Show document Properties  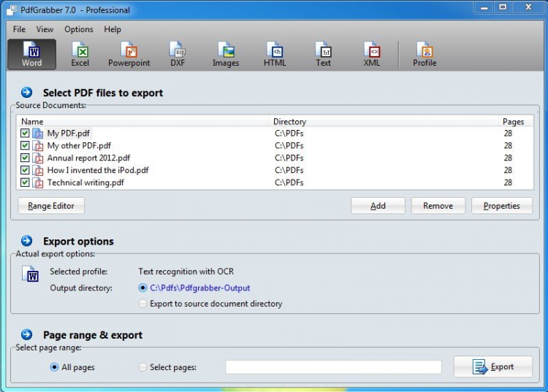coord(501,206)
